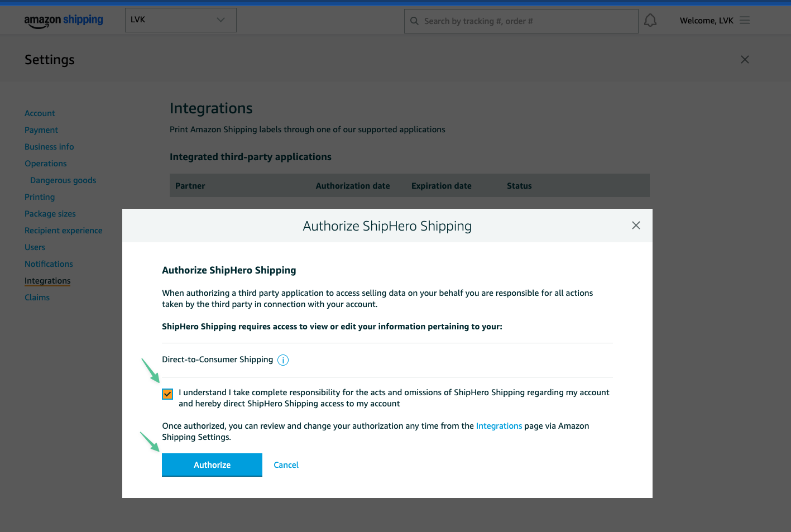Open Users settings
Screen dimensions: 791x532
(35, 247)
